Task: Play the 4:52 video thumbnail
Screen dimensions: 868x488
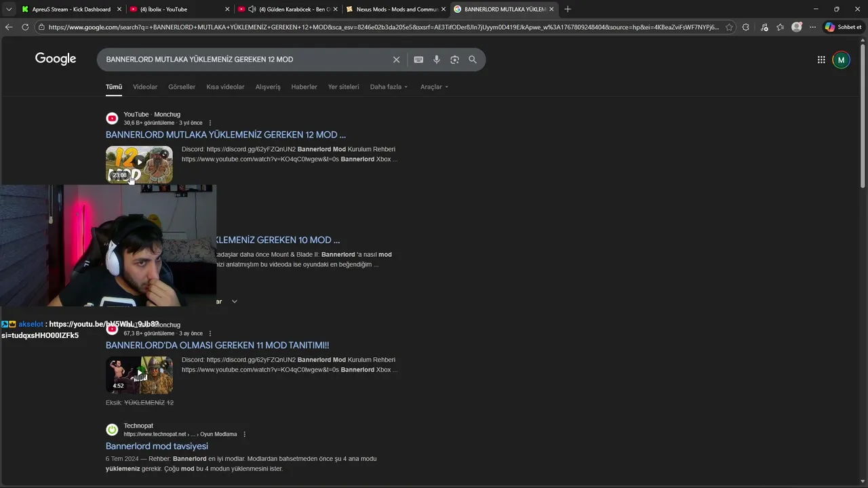Action: pyautogui.click(x=139, y=375)
